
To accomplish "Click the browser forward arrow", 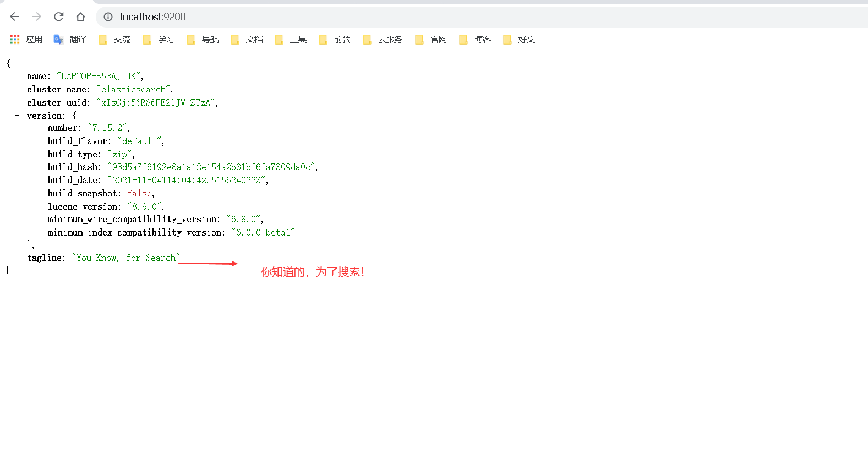I will pos(37,17).
